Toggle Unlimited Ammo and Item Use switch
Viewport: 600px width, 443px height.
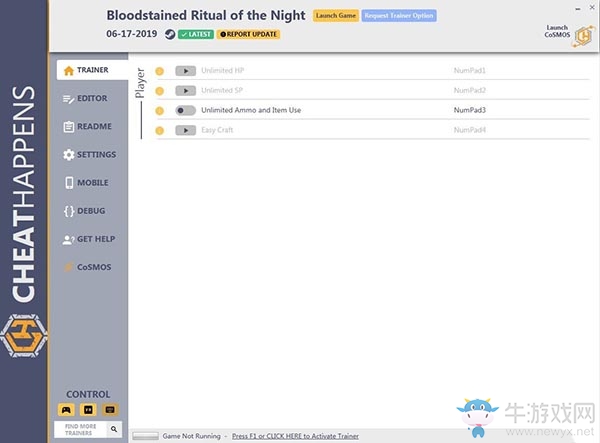(x=186, y=111)
